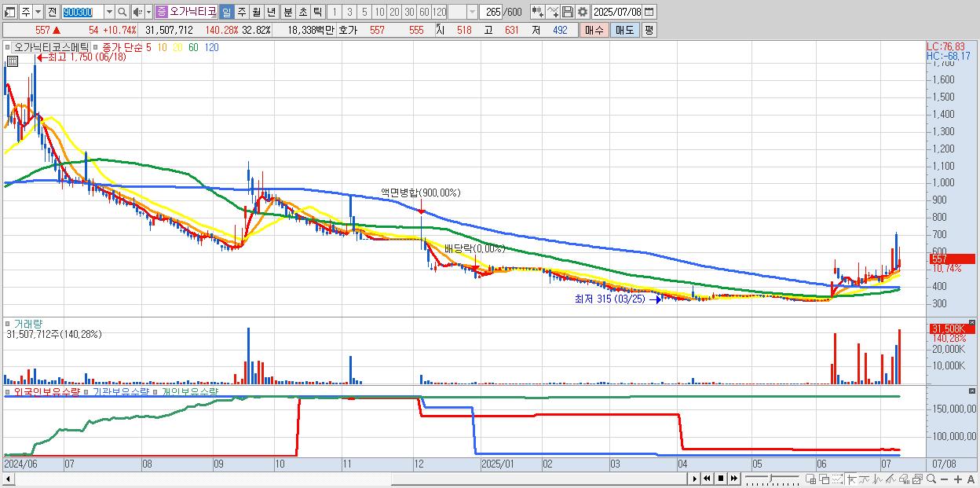Toggle the crosshair cursor tool icon
This screenshot has width=980, height=488.
pyautogui.click(x=851, y=479)
